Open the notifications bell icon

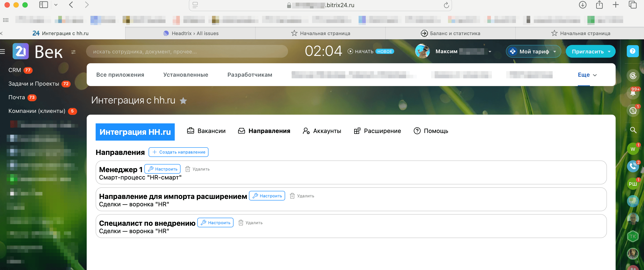pos(633,93)
